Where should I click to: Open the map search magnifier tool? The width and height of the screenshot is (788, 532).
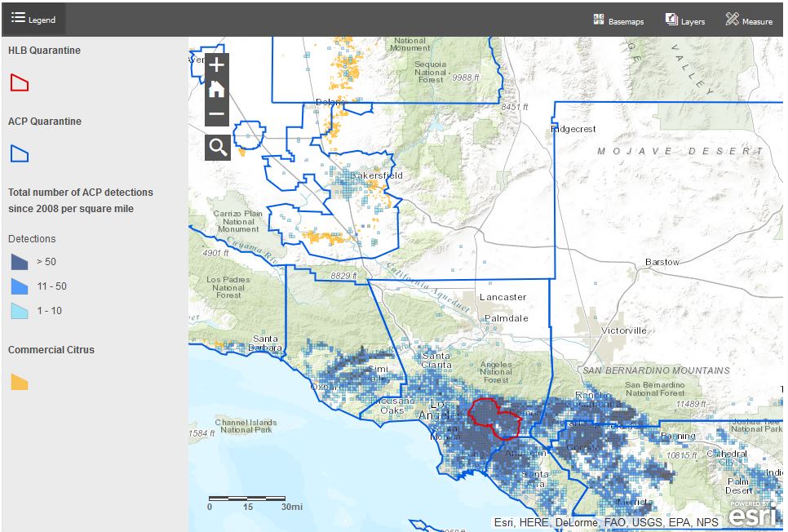pyautogui.click(x=218, y=148)
